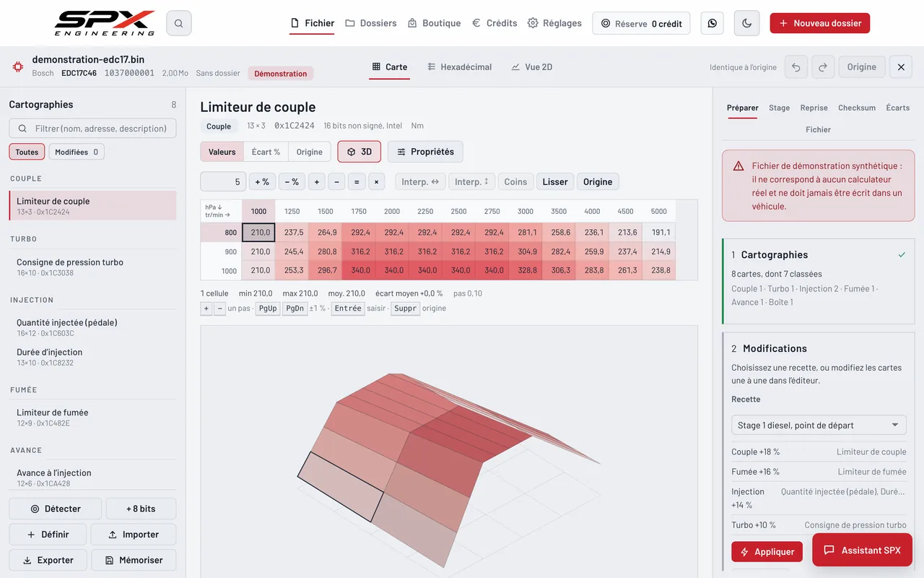Open the Boutique menu
The image size is (924, 578).
(x=434, y=23)
